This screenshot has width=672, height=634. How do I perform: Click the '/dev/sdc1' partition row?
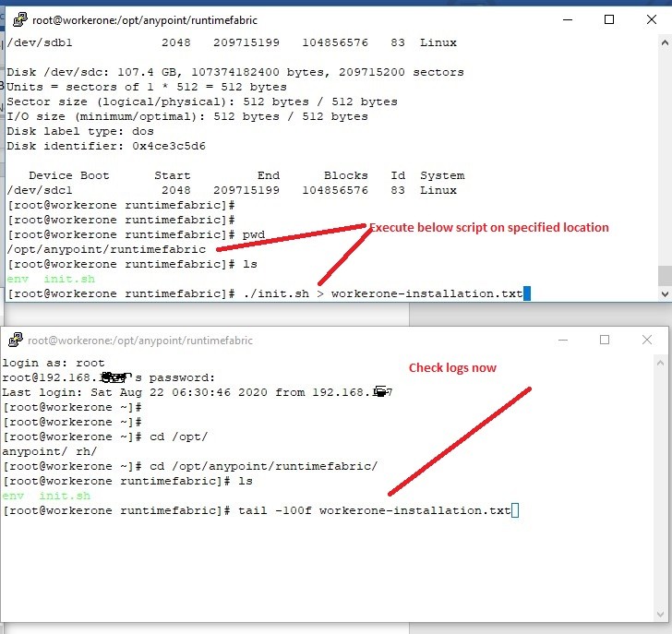tap(232, 190)
